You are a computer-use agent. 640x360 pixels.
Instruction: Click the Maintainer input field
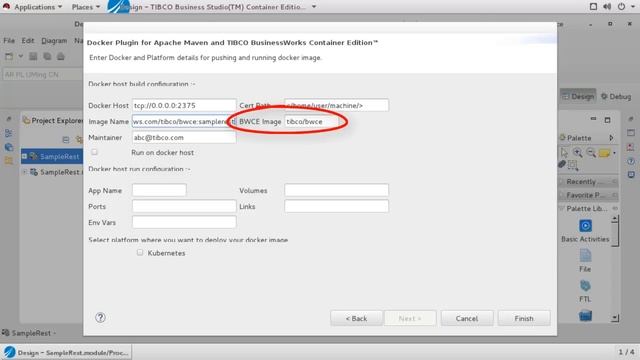pos(184,137)
